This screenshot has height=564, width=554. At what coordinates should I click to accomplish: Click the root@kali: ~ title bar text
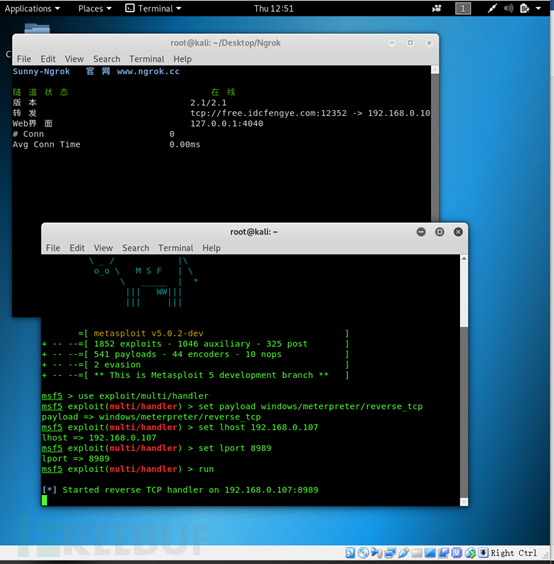tap(254, 232)
